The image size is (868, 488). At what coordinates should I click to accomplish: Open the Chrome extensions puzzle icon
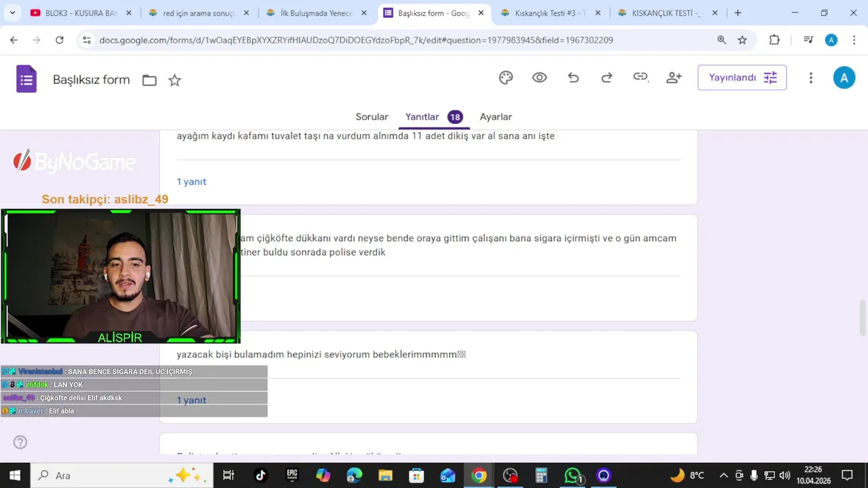tap(774, 40)
